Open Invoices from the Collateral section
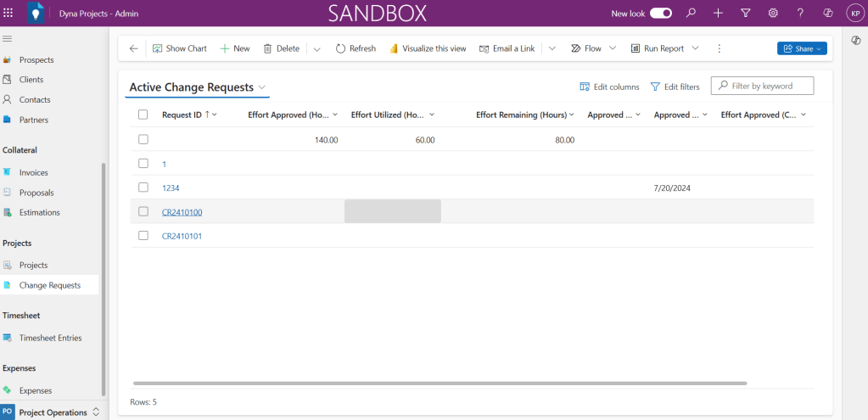 click(34, 172)
